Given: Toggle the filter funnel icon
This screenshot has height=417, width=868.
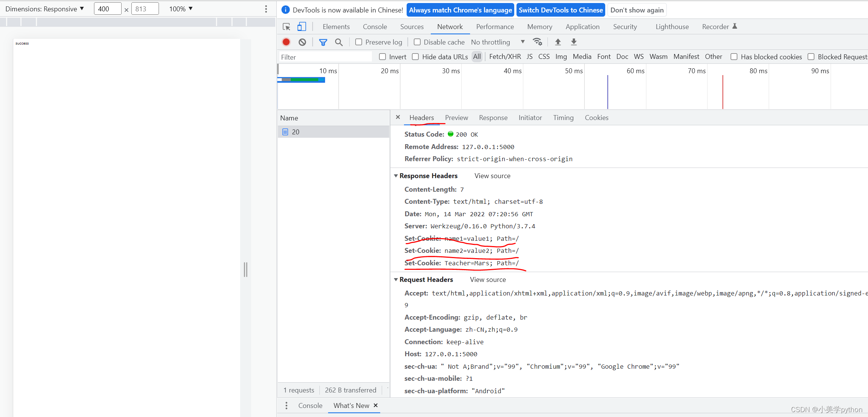Looking at the screenshot, I should click(323, 42).
